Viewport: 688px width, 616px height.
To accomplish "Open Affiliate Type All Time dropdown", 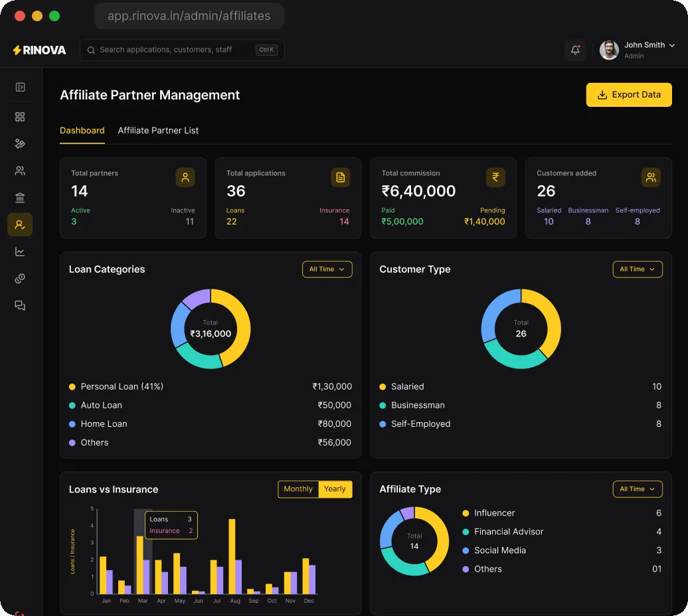I will (x=638, y=489).
